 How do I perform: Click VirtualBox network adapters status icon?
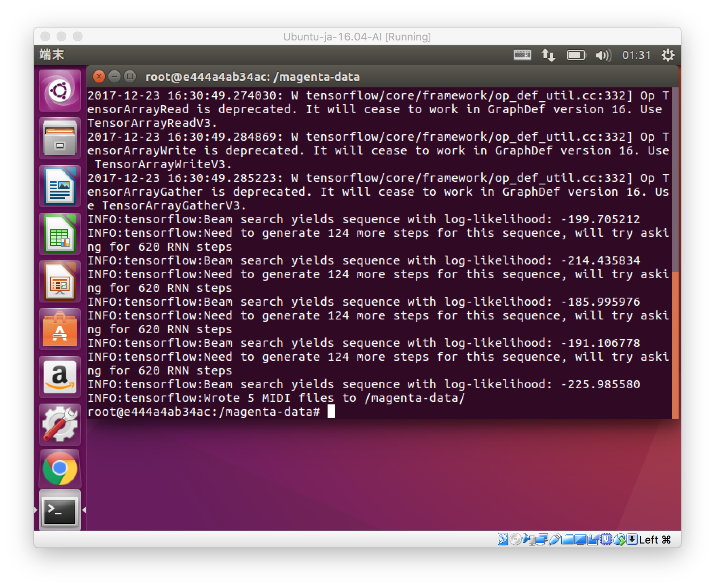click(x=542, y=539)
